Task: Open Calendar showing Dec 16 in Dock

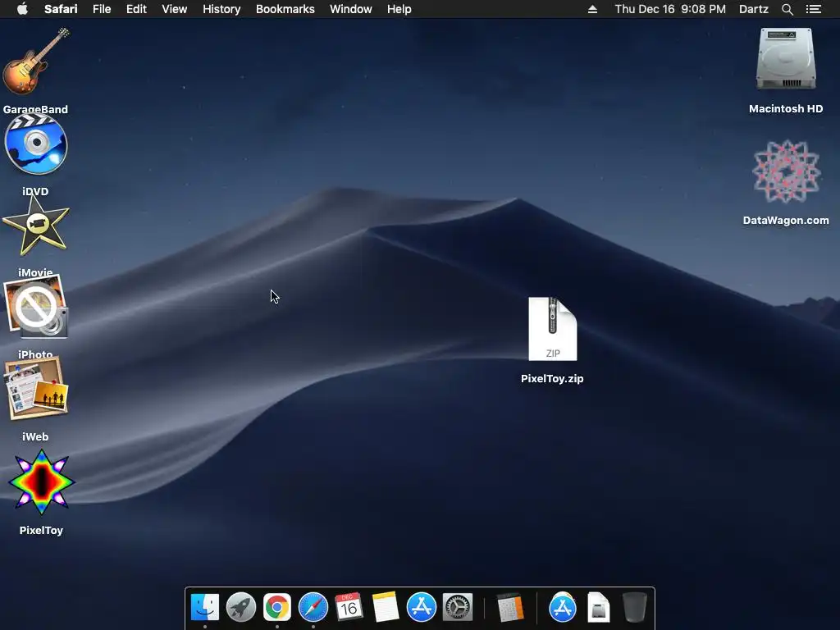Action: pos(349,608)
